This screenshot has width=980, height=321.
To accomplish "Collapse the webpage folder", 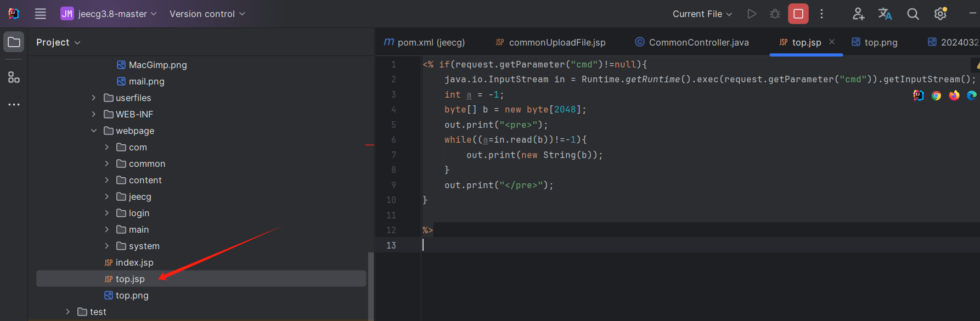I will [x=94, y=131].
